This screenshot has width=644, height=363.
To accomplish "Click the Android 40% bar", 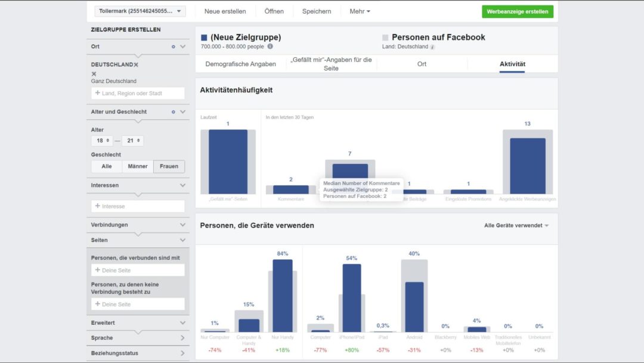I will 414,307.
